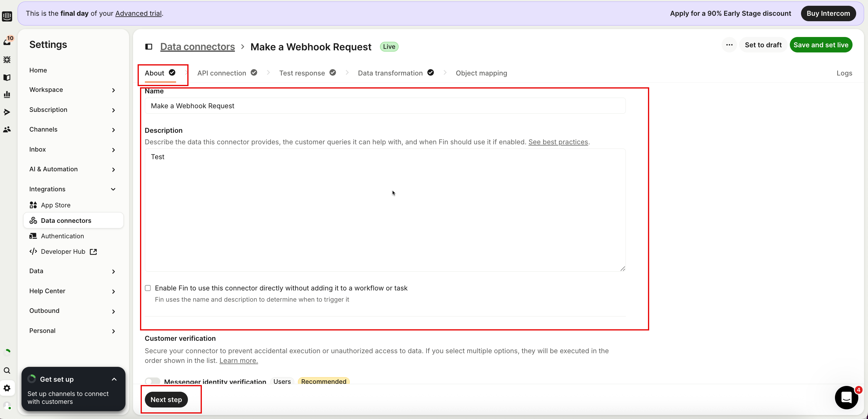Switch to the API connection tab

222,73
